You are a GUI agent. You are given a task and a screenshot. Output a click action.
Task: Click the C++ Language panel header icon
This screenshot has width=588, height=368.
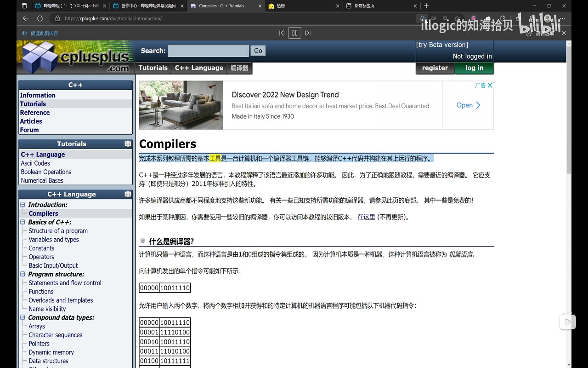click(x=128, y=194)
